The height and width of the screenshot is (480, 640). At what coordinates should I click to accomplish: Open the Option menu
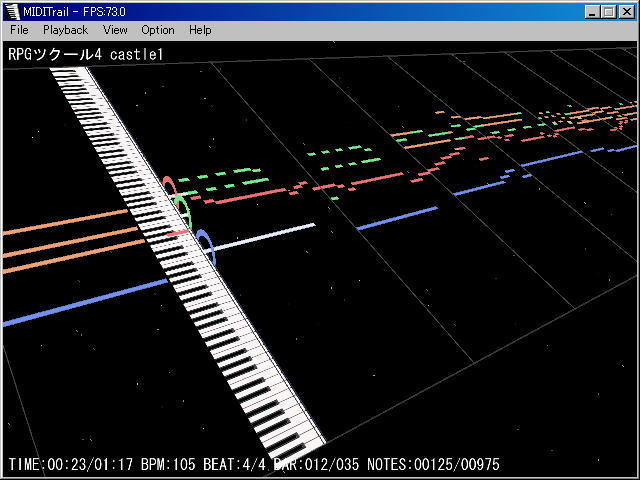(158, 30)
